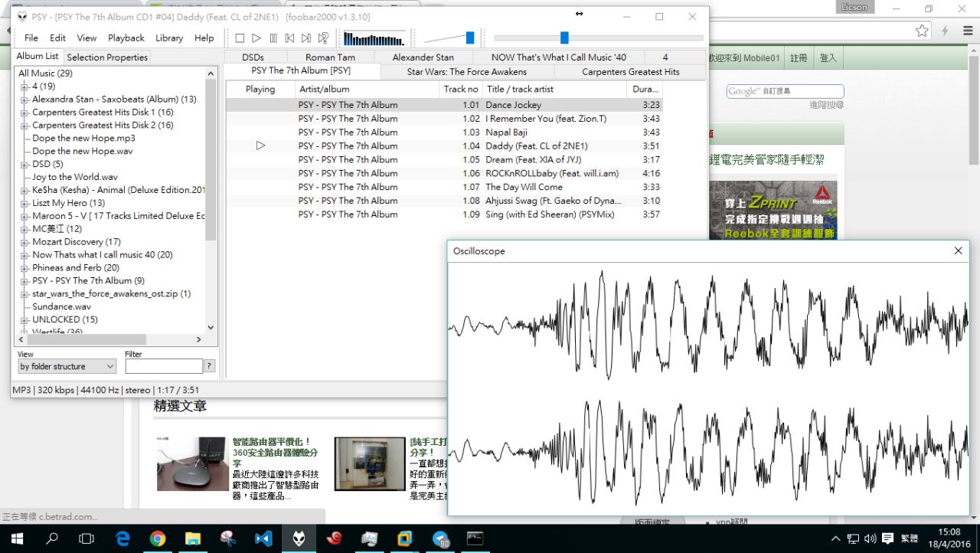This screenshot has width=980, height=553.
Task: Click the date and time clock in taskbar
Action: pyautogui.click(x=949, y=538)
